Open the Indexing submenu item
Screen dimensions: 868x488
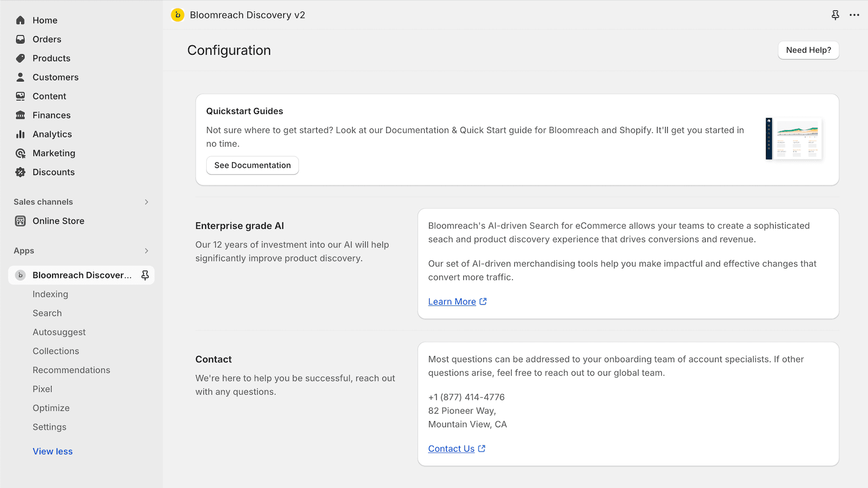50,294
